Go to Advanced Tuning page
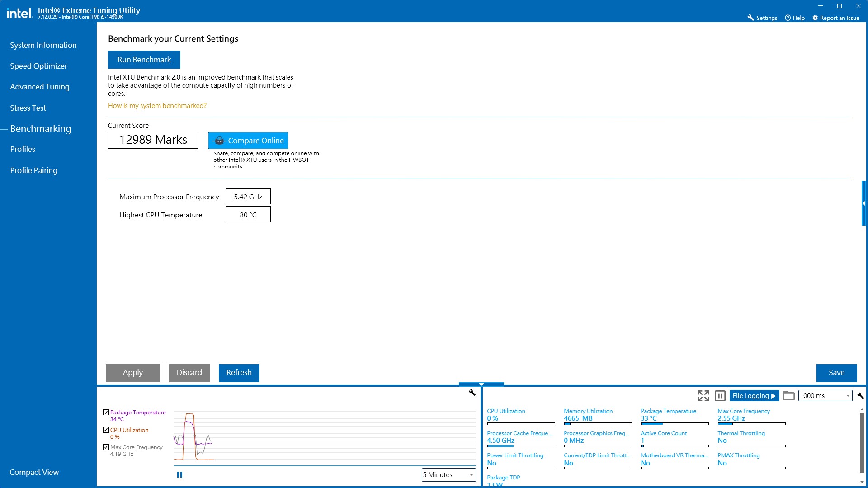 coord(40,87)
